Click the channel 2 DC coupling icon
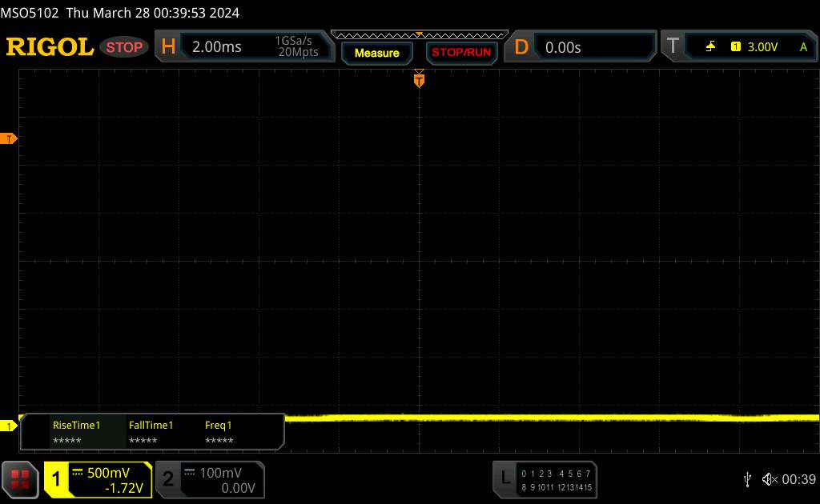 pos(190,473)
